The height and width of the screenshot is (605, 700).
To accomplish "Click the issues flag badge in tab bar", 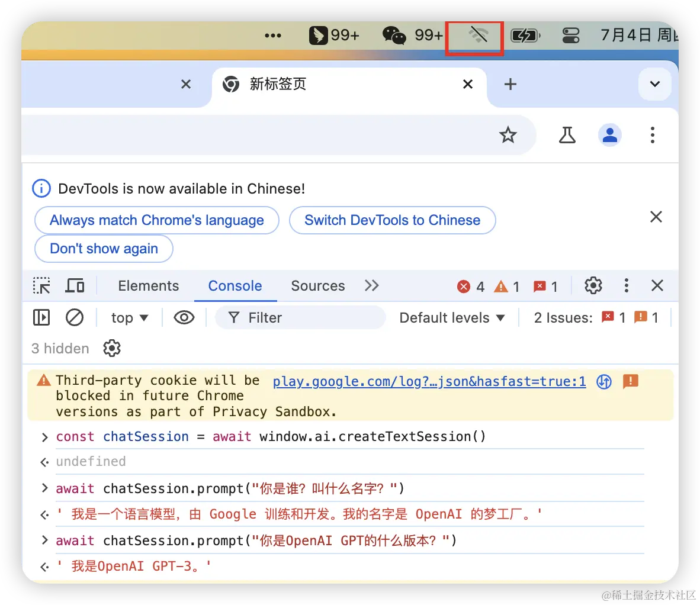I will tap(545, 287).
